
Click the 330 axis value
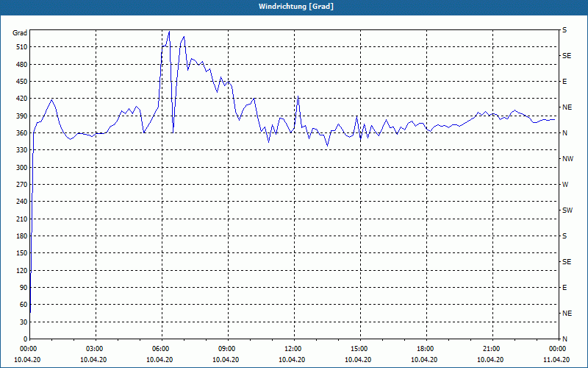click(23, 150)
